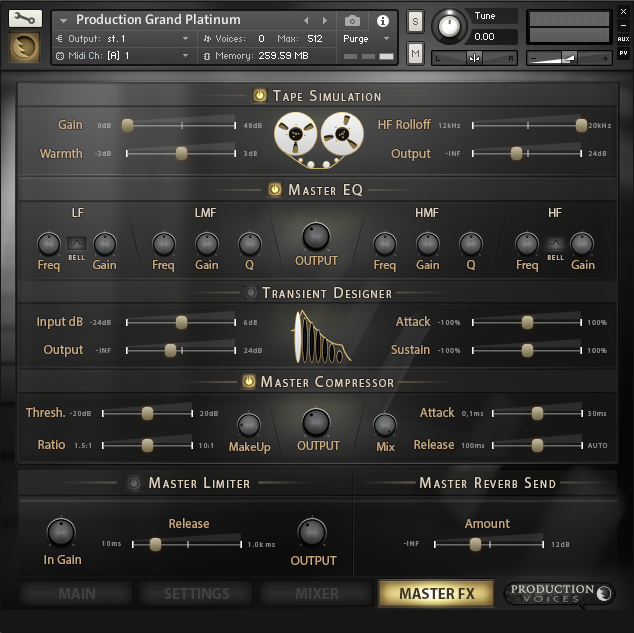Click the pan L-R slider
The width and height of the screenshot is (634, 633).
click(474, 58)
